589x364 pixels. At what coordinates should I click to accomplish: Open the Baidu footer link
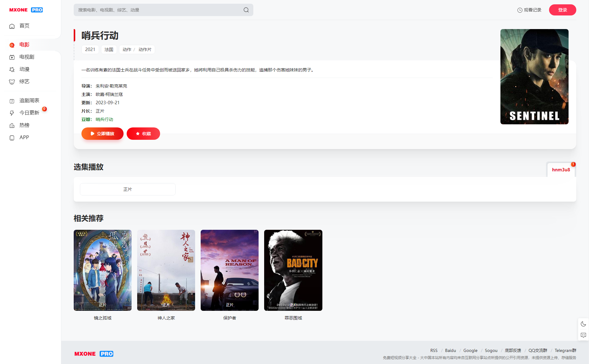[450, 350]
